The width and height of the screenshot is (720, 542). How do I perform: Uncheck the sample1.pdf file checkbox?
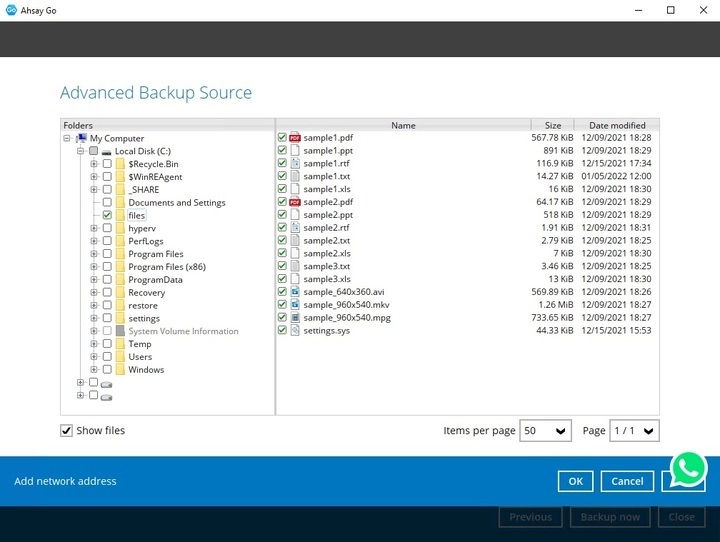point(282,137)
